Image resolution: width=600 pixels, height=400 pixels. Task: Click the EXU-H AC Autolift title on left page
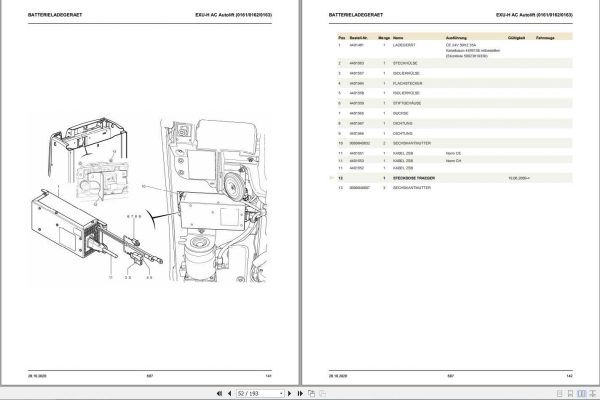[233, 15]
